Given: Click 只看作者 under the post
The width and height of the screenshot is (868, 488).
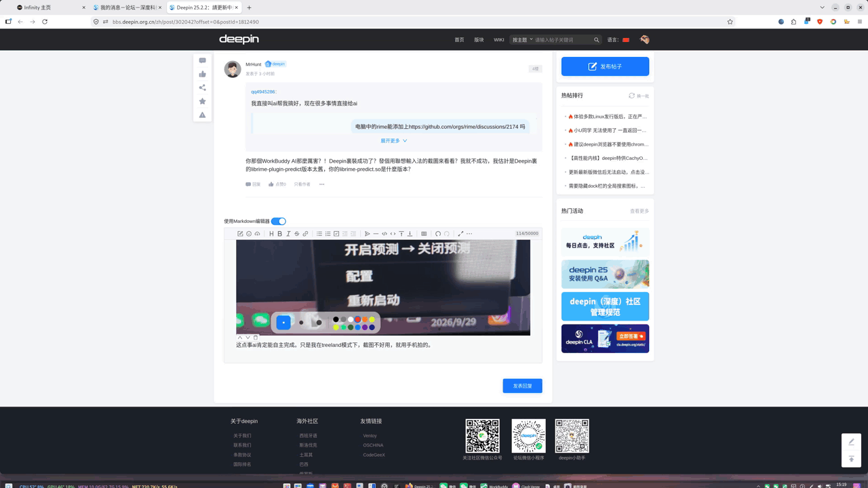Looking at the screenshot, I should [302, 184].
